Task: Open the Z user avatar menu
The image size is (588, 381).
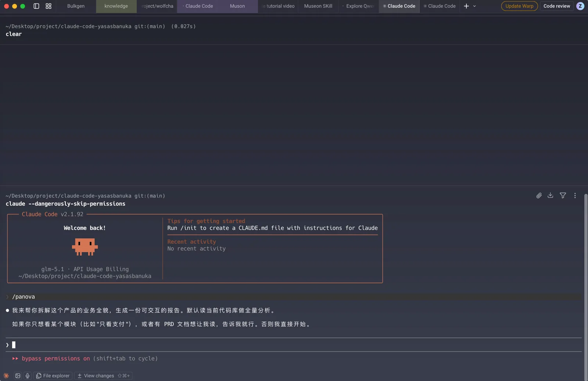Action: pos(580,6)
